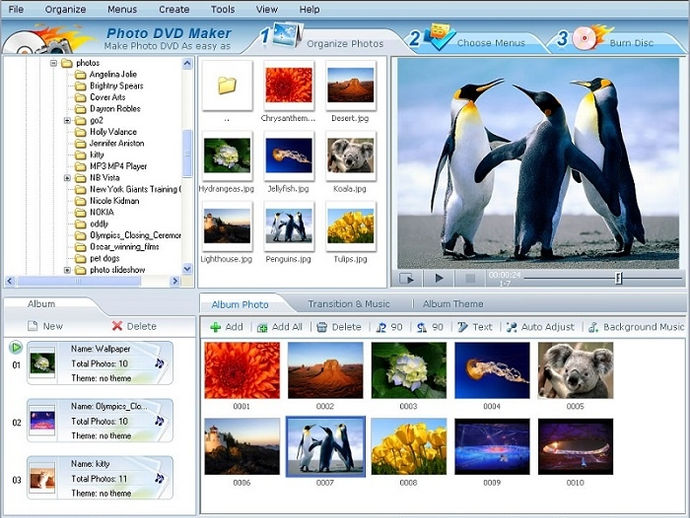The height and width of the screenshot is (518, 690).
Task: Click the preview slideshow mode button
Action: 407,278
